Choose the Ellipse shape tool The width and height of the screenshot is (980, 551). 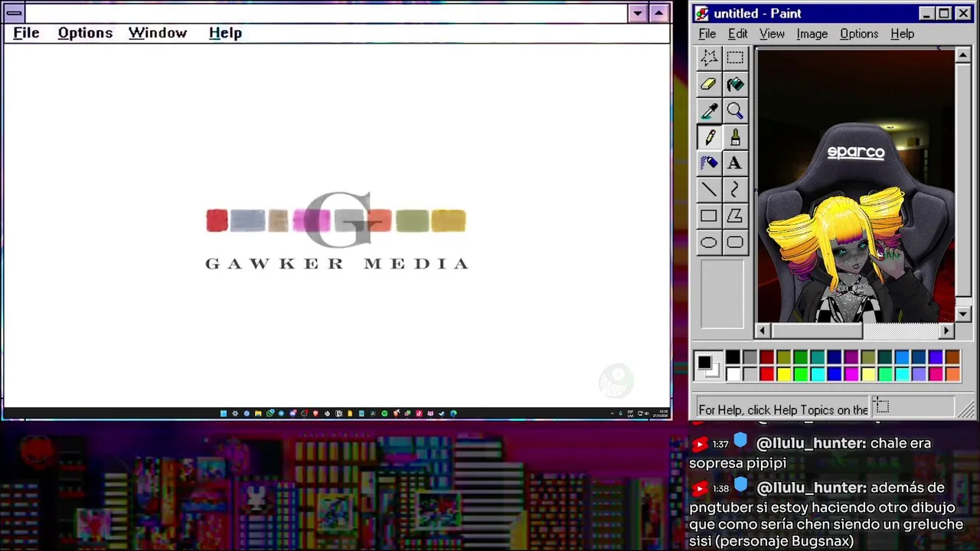coord(709,243)
